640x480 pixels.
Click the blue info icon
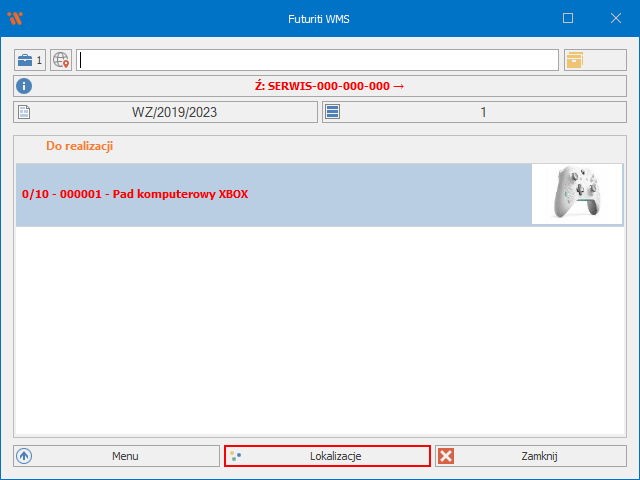click(25, 86)
